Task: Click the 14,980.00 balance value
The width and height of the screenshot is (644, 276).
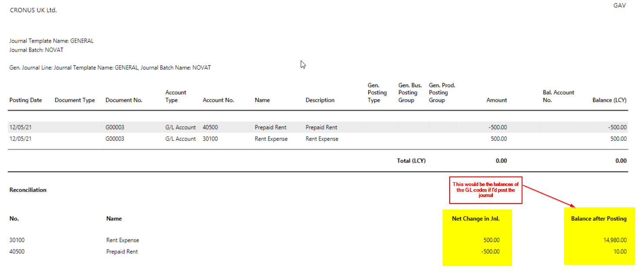Action: [x=617, y=239]
